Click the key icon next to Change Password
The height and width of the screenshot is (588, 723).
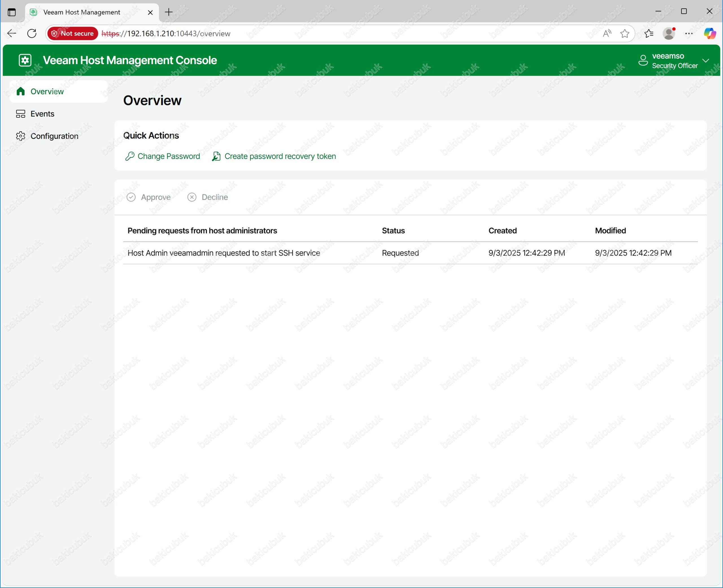point(130,156)
